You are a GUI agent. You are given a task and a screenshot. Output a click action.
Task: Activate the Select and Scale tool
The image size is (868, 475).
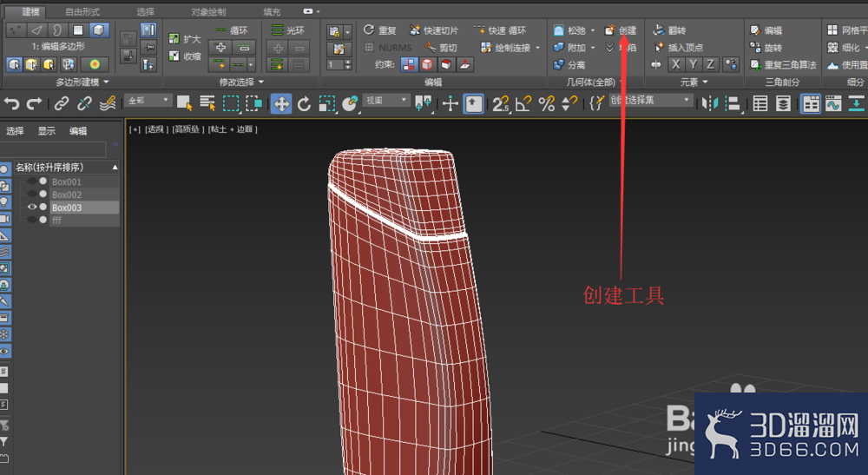(x=327, y=103)
